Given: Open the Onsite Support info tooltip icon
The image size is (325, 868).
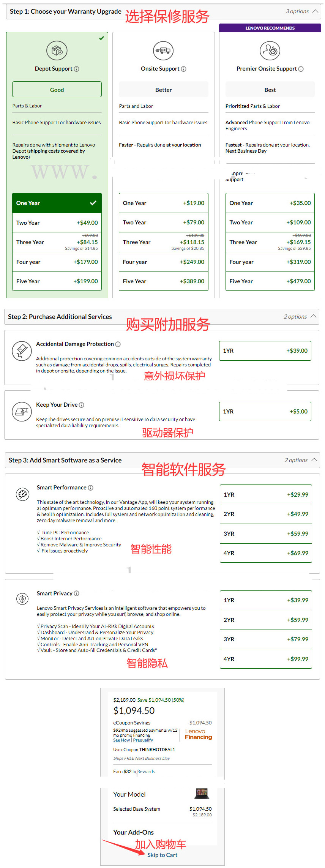Looking at the screenshot, I should [184, 69].
